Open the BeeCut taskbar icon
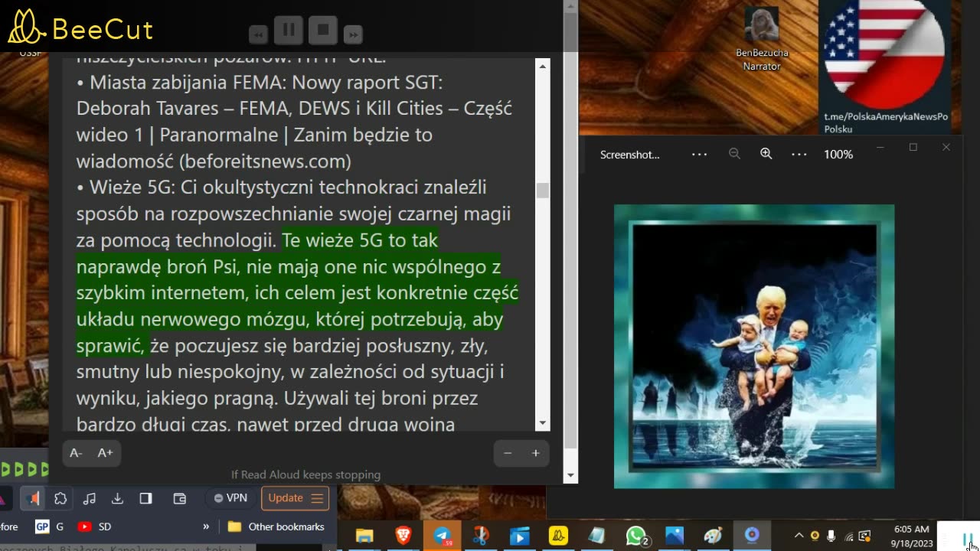Image resolution: width=980 pixels, height=551 pixels. [x=558, y=536]
